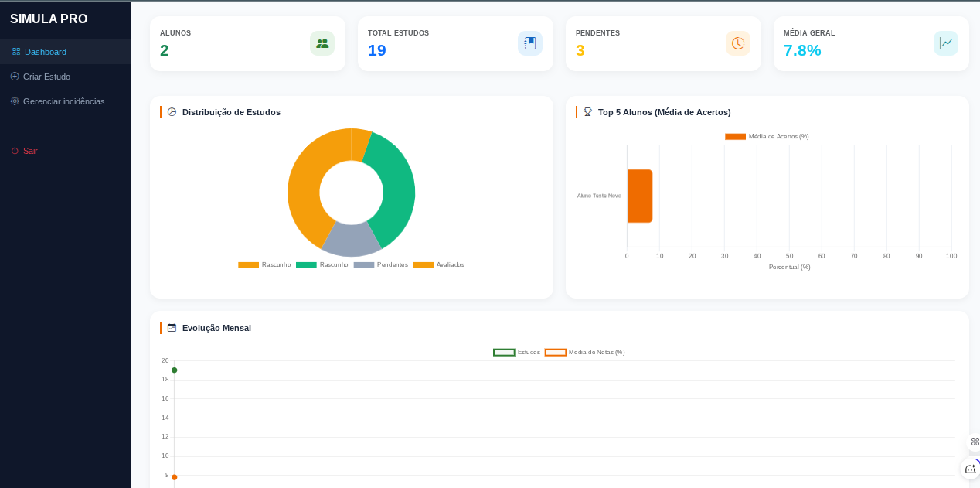Click the Total Estudos value 19
The height and width of the screenshot is (488, 980).
tap(377, 50)
